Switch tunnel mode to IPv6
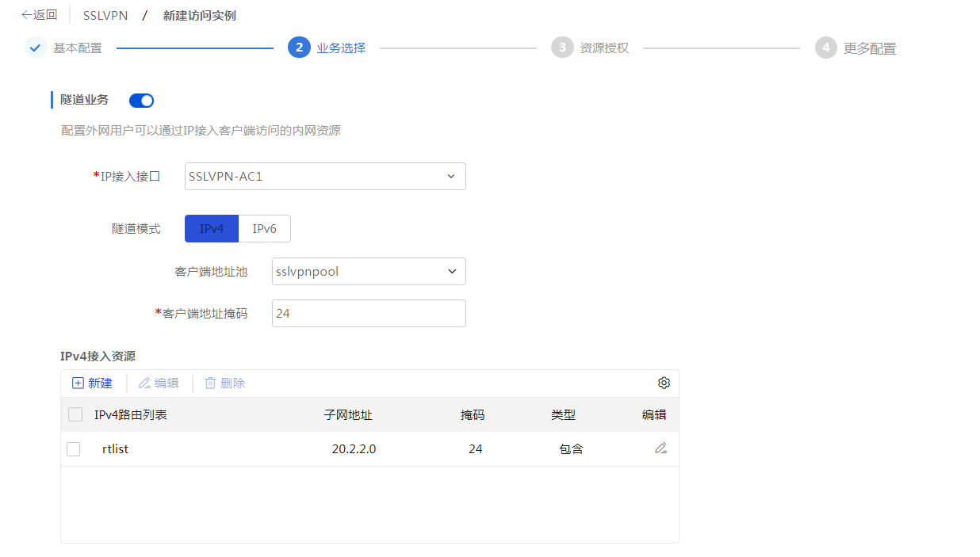980x557 pixels. 264,229
